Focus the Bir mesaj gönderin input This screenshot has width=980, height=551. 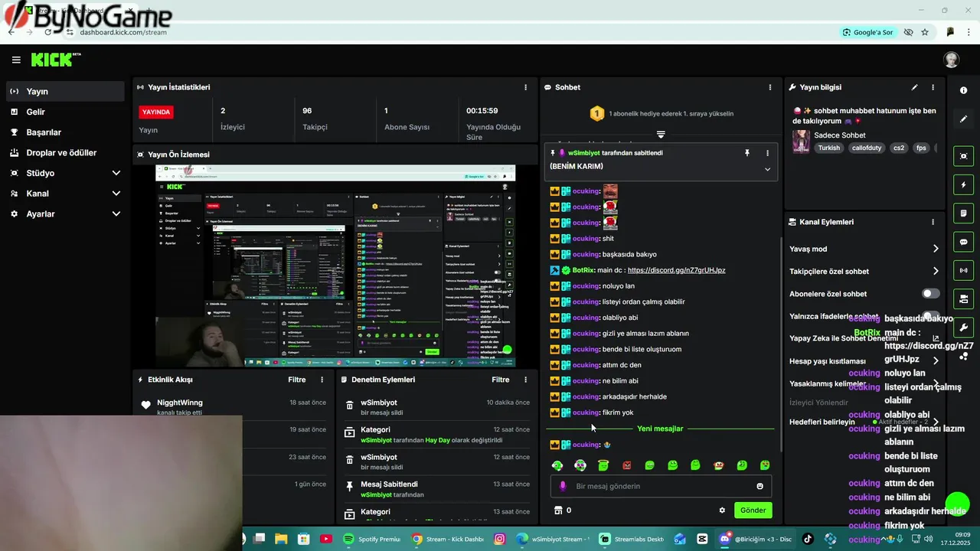661,486
